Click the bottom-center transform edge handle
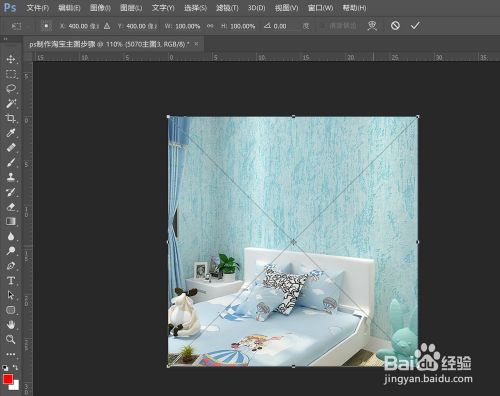The height and width of the screenshot is (396, 500). 293,366
